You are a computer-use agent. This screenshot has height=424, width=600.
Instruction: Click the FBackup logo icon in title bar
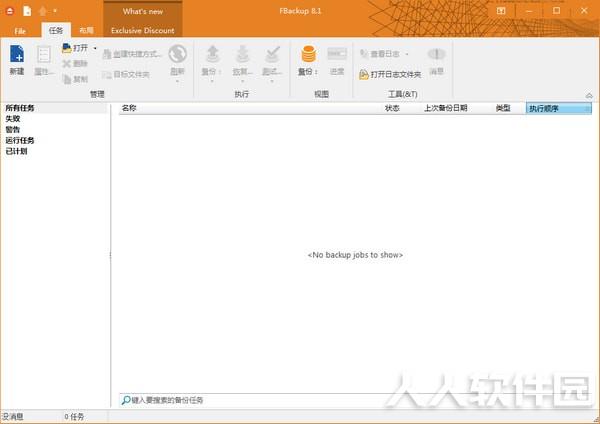click(x=10, y=11)
